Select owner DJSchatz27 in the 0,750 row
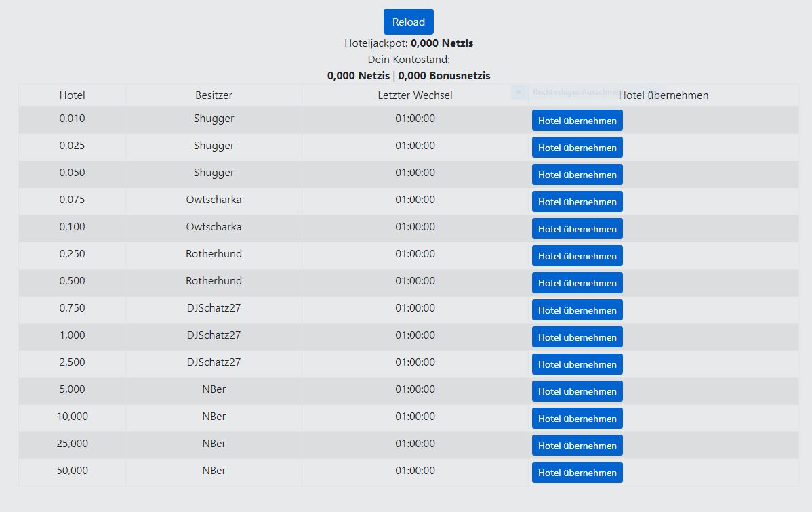 pyautogui.click(x=214, y=308)
